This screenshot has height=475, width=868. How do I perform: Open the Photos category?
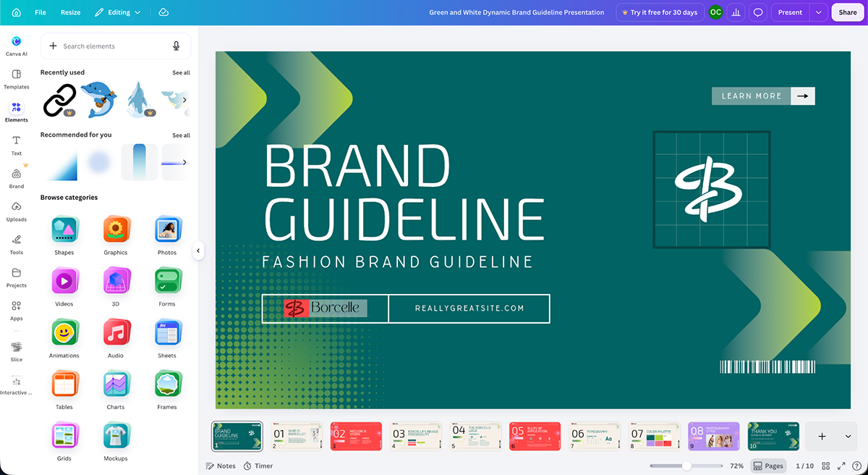coord(167,236)
